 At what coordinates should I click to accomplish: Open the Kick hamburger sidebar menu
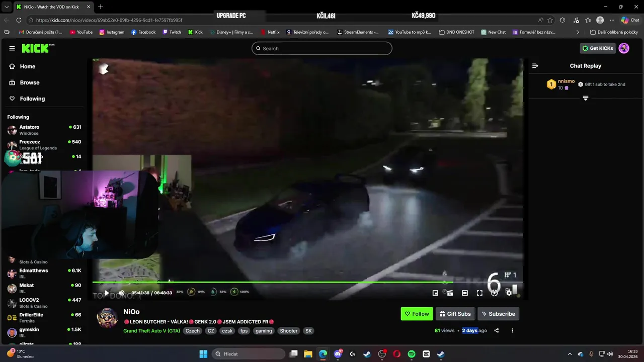coord(12,48)
